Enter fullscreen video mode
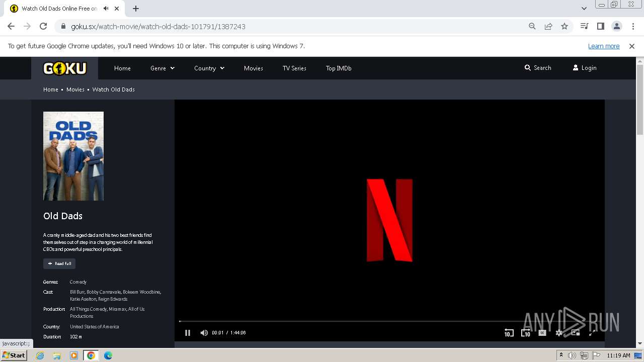Viewport: 644px width, 362px height. pos(592,333)
